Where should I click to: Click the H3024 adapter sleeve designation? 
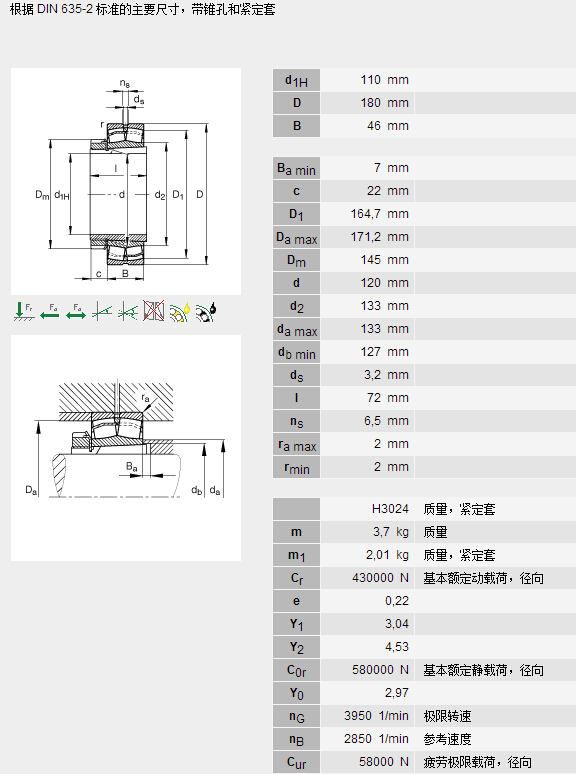point(390,509)
